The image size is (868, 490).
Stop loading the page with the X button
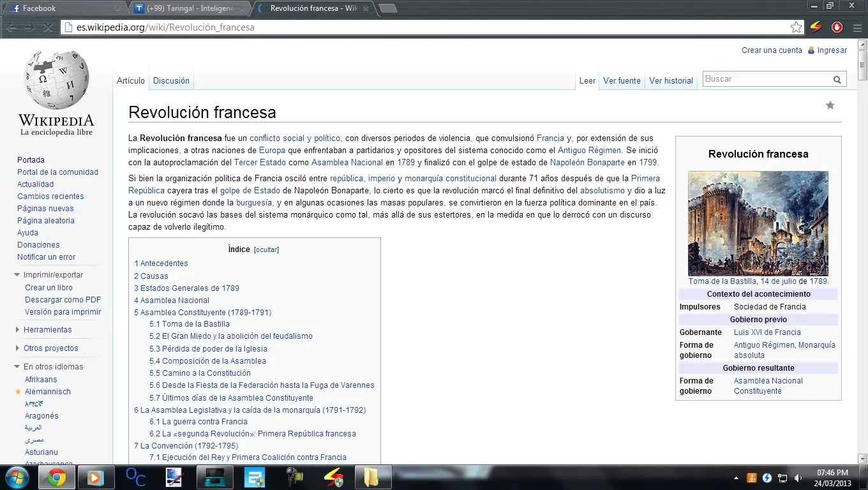[47, 27]
